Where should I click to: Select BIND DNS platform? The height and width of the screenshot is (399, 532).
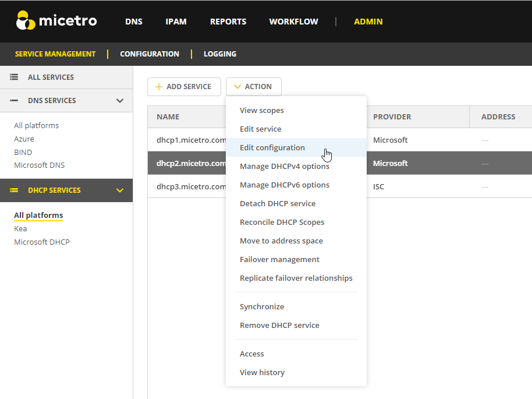(23, 152)
